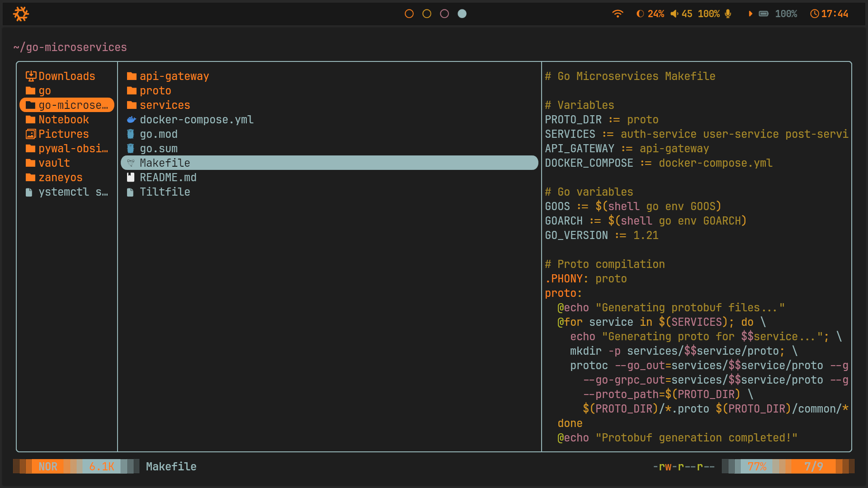Screen dimensions: 868x488
Task: Select the docker-compose.yml file name
Action: pyautogui.click(x=197, y=120)
